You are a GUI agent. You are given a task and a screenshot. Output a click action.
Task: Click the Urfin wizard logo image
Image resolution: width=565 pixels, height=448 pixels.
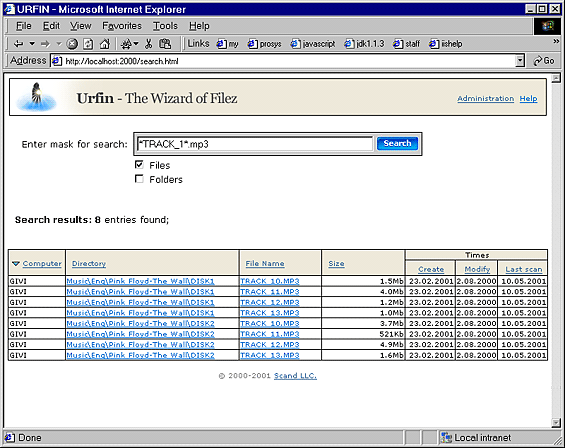pos(36,97)
